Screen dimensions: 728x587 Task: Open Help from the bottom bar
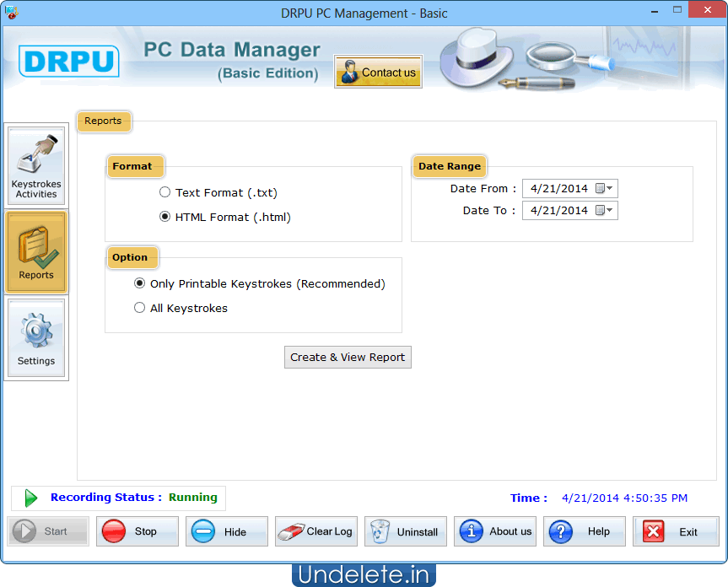tap(585, 531)
